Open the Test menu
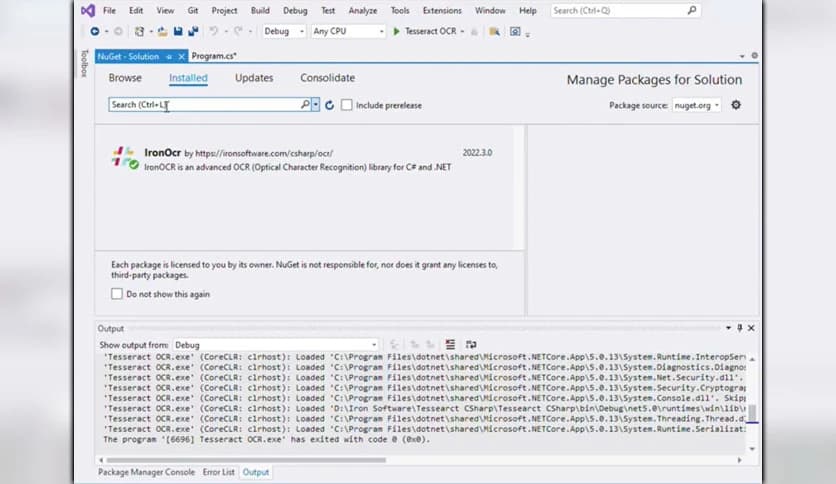 click(x=328, y=10)
